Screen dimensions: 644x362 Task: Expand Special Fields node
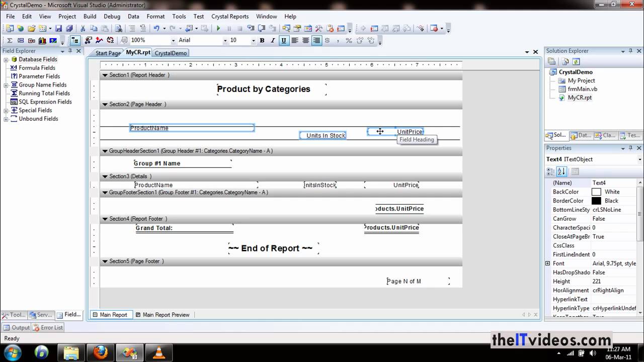coord(6,111)
